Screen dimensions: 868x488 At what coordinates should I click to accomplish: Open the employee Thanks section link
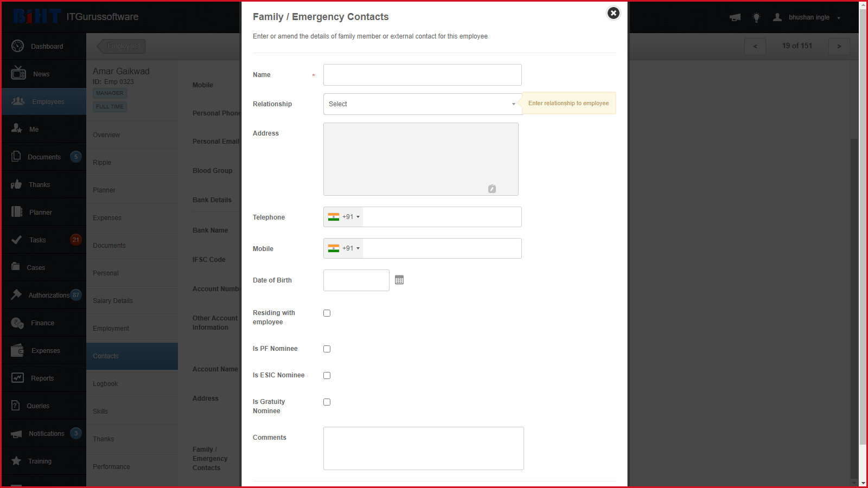click(x=132, y=439)
